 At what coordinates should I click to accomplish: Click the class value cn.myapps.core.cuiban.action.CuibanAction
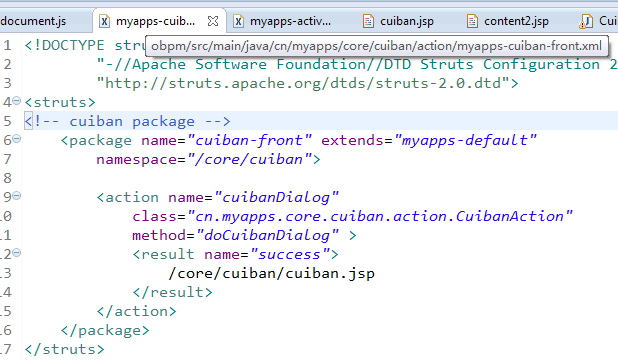click(380, 216)
